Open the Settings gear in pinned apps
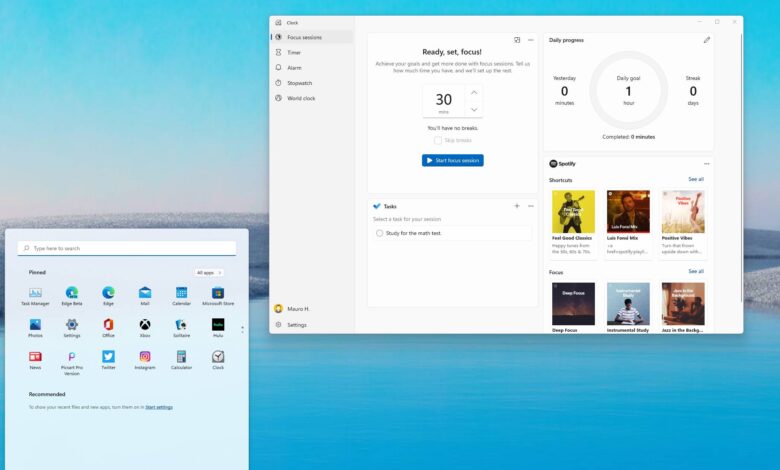Screen dimensions: 780x470 pyautogui.click(x=72, y=325)
